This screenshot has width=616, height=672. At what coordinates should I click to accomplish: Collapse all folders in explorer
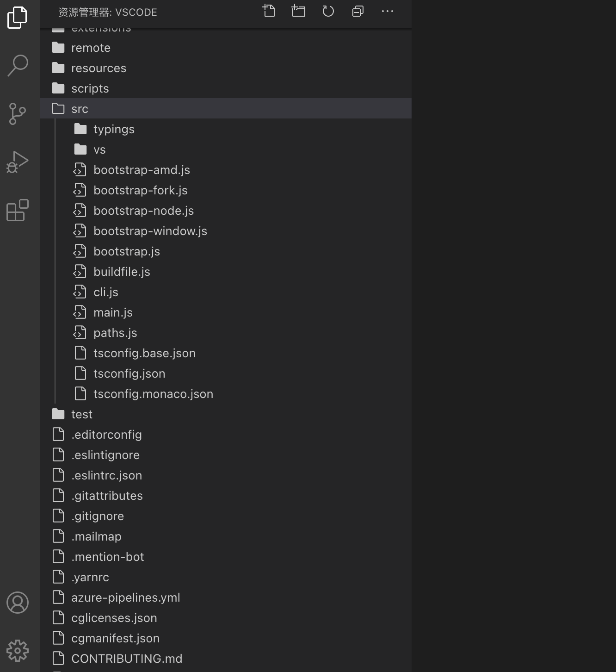point(358,11)
